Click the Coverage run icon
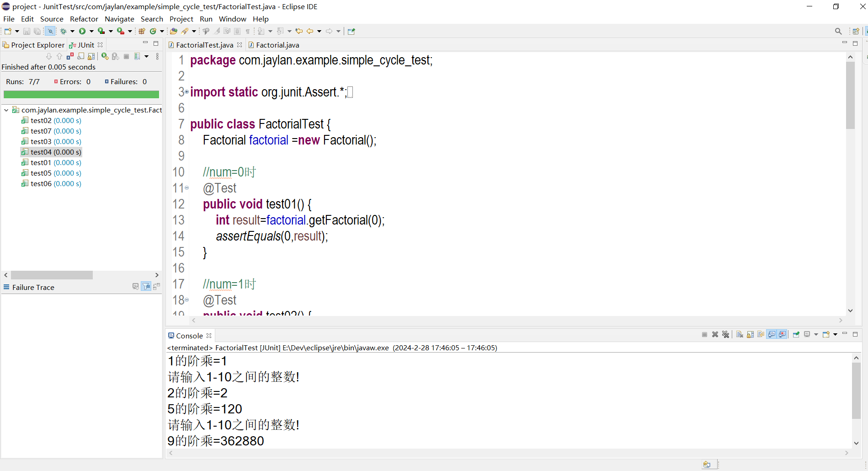The height and width of the screenshot is (471, 868). (x=101, y=31)
